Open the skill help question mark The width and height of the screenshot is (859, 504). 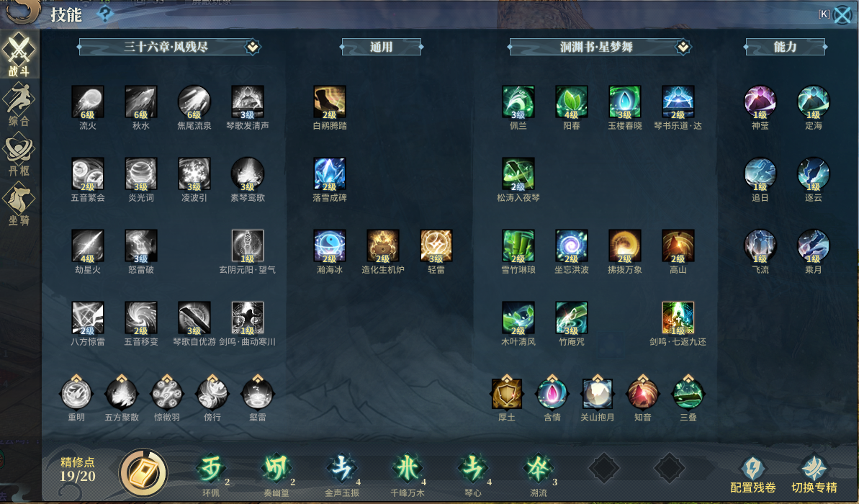coord(104,14)
